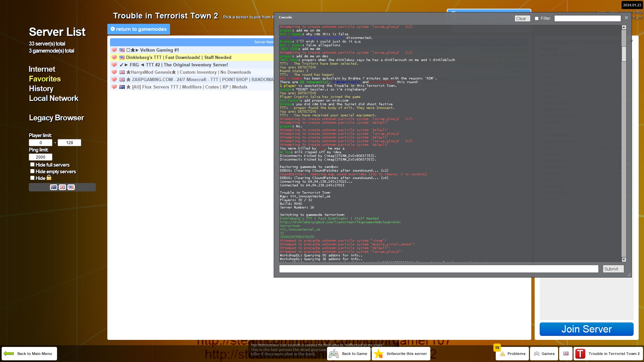Click the star icon on Unfavorite this server

tap(378, 354)
